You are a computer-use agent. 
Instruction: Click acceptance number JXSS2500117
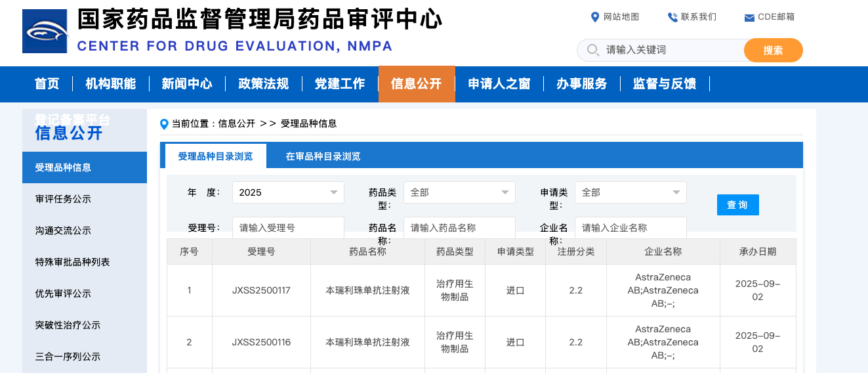point(261,290)
